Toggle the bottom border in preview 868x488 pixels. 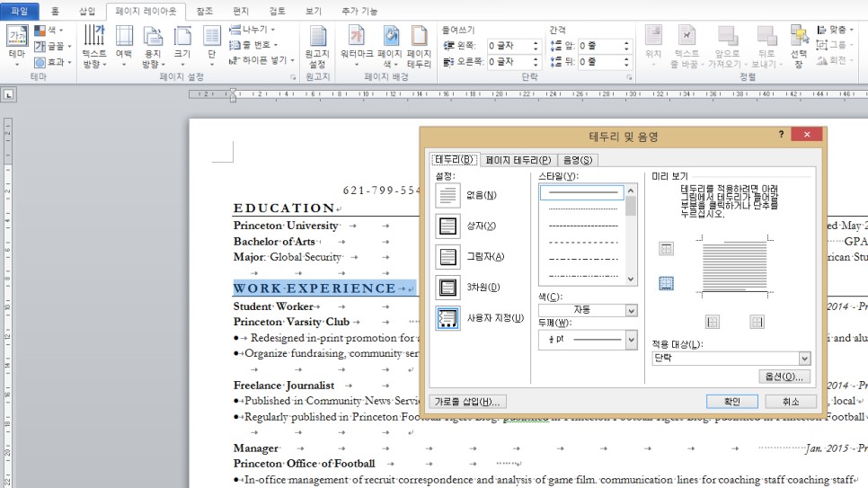click(666, 283)
